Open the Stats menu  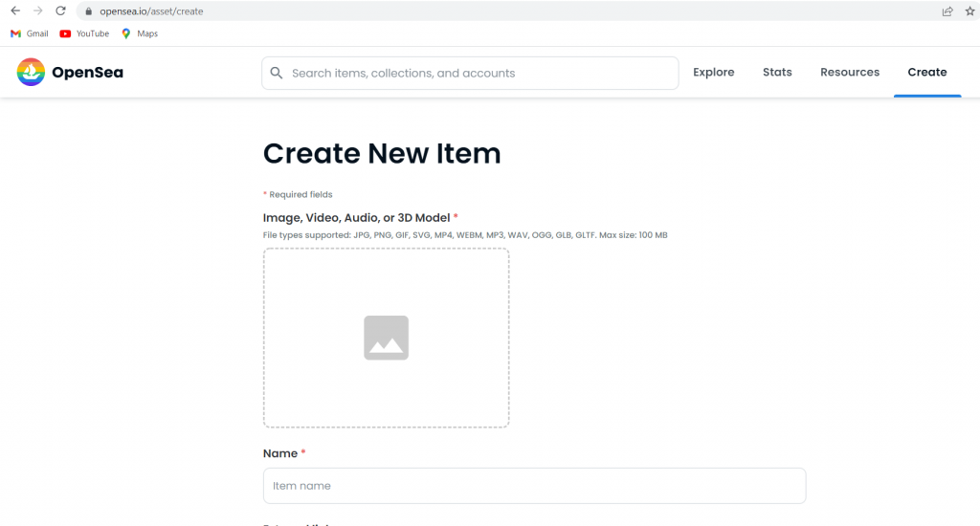tap(777, 72)
